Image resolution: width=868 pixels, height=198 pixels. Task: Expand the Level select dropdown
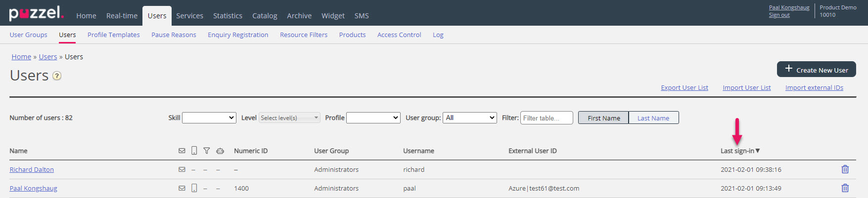(289, 118)
